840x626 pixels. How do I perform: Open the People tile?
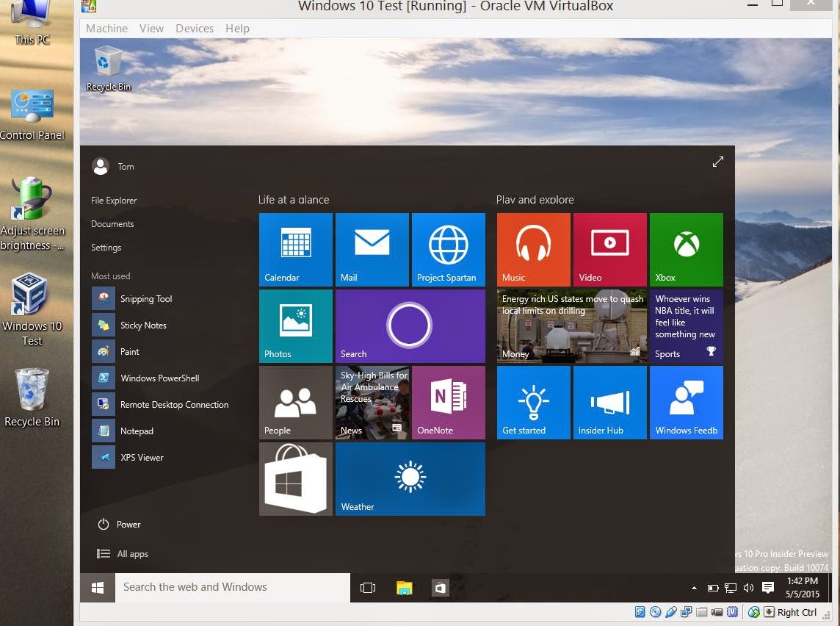pyautogui.click(x=296, y=403)
